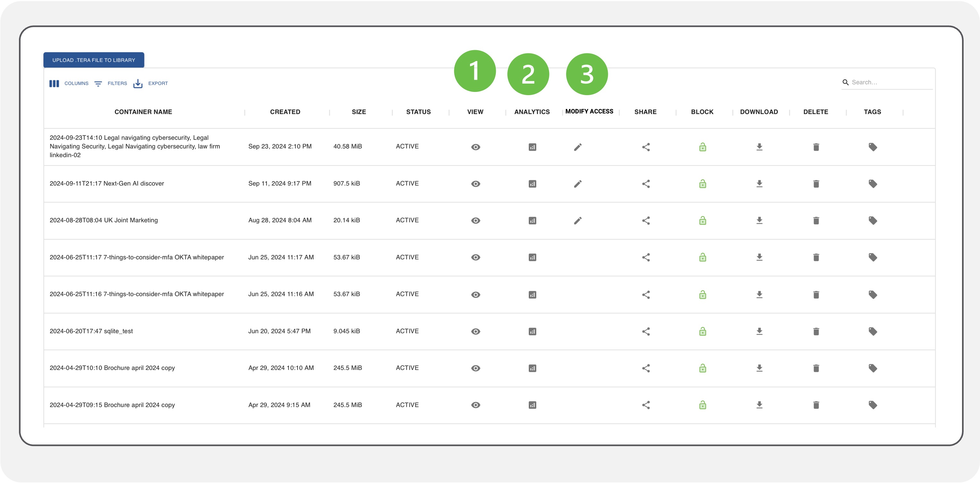The height and width of the screenshot is (483, 980).
Task: Delete the sqlite_test container
Action: tap(816, 332)
